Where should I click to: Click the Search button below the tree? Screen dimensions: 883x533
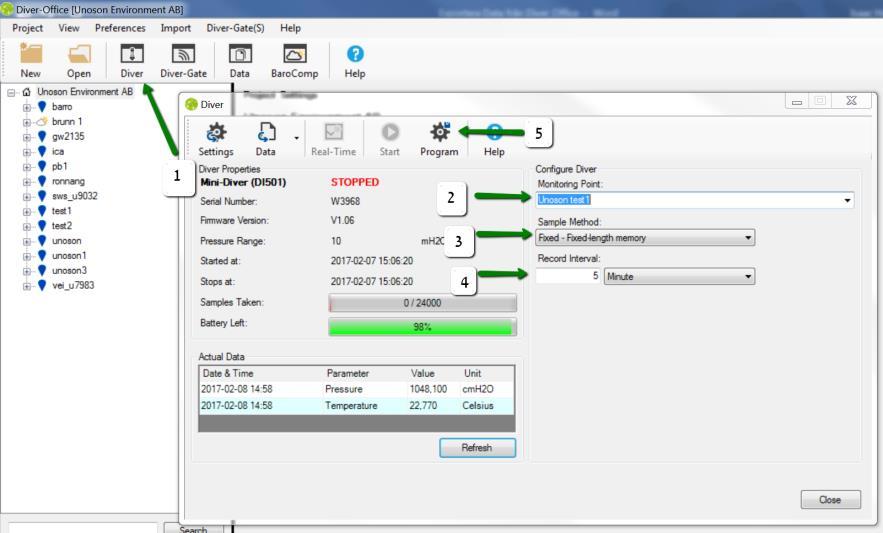193,528
